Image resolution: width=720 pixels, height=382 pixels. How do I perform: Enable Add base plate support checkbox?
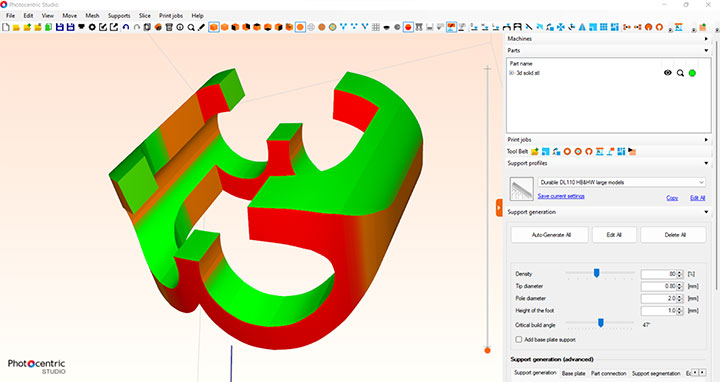tap(519, 339)
